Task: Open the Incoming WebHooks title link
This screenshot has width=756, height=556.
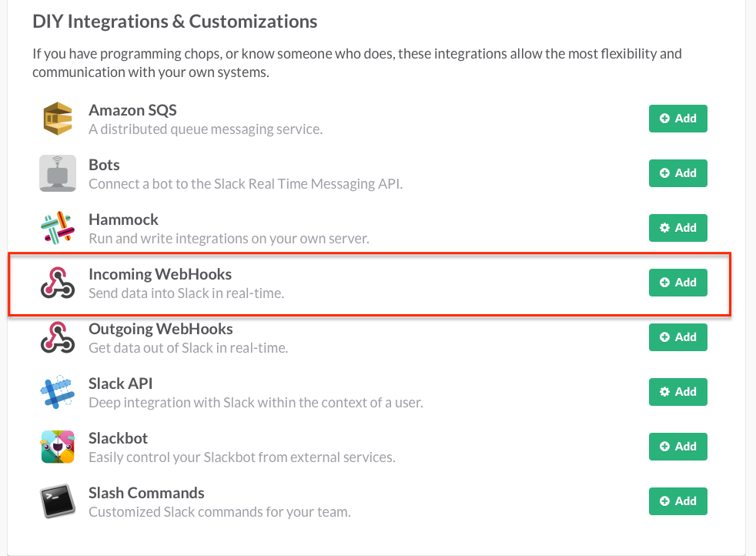Action: pos(159,273)
